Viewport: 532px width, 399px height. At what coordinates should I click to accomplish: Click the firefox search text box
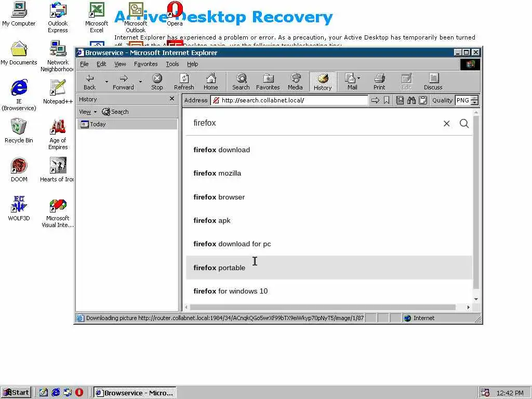click(315, 123)
